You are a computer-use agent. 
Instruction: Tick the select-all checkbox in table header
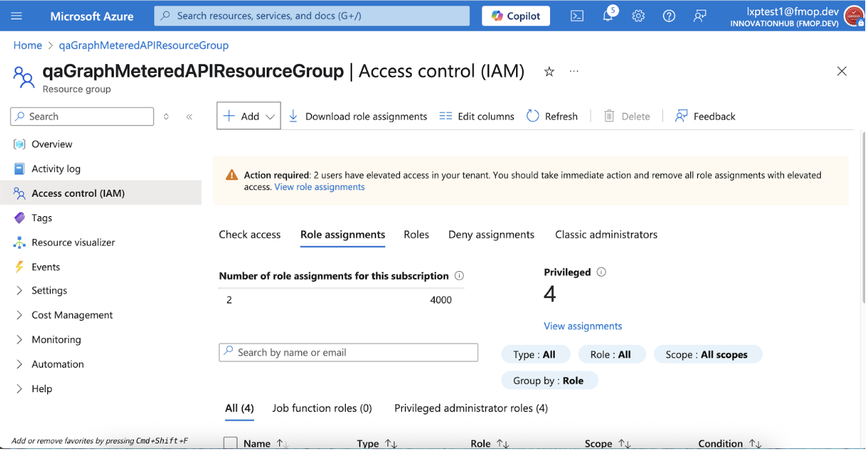pyautogui.click(x=231, y=443)
